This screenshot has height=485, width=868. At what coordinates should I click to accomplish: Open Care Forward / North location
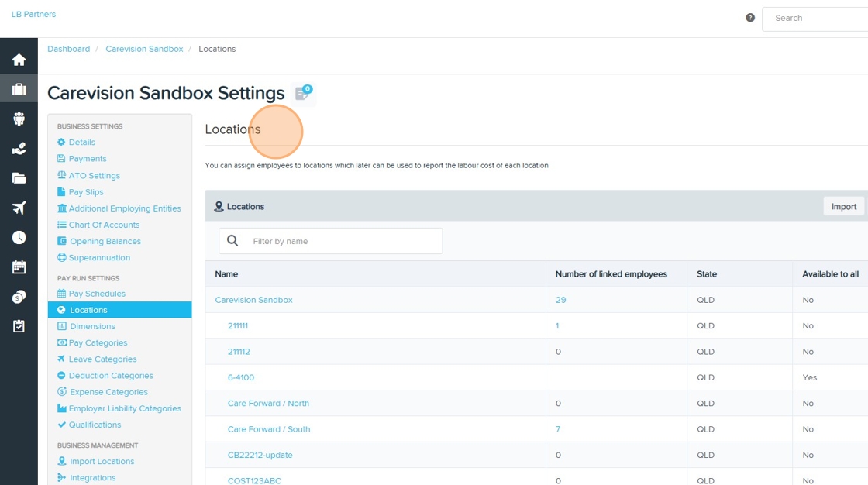tap(268, 403)
